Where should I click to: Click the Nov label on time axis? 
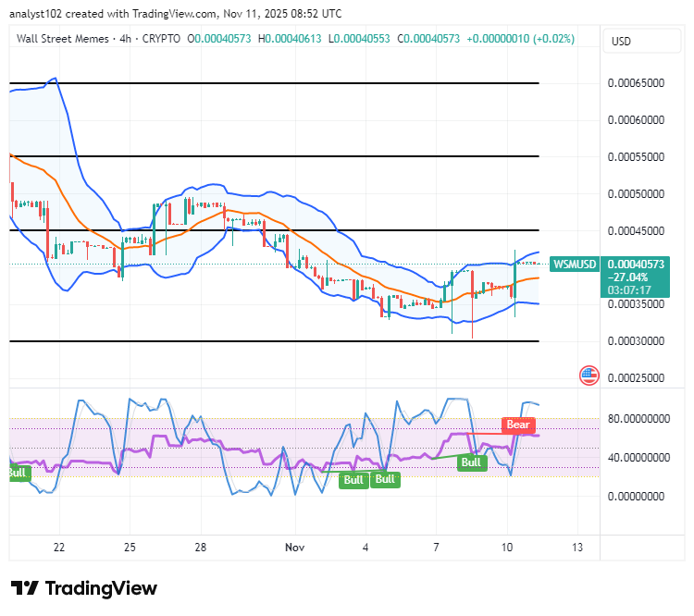click(295, 548)
